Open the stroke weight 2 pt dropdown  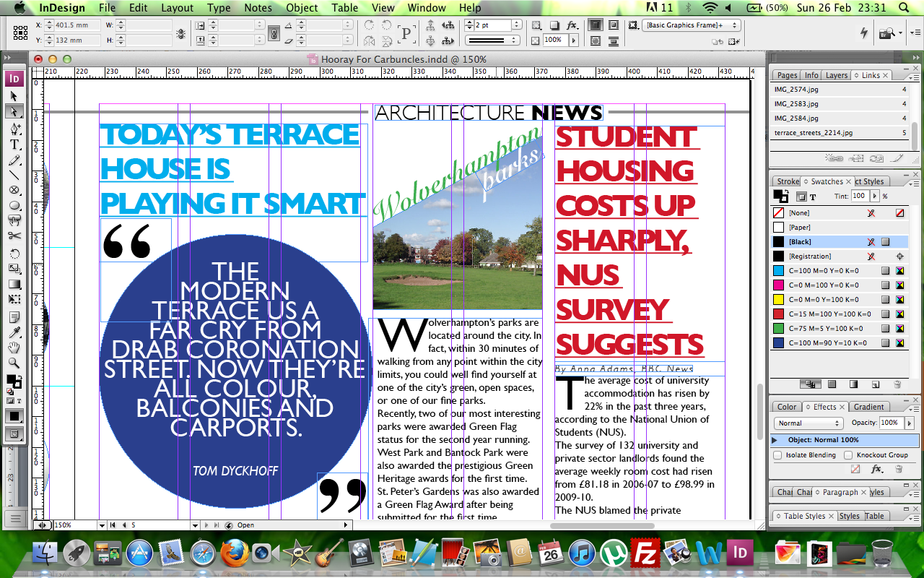point(516,25)
